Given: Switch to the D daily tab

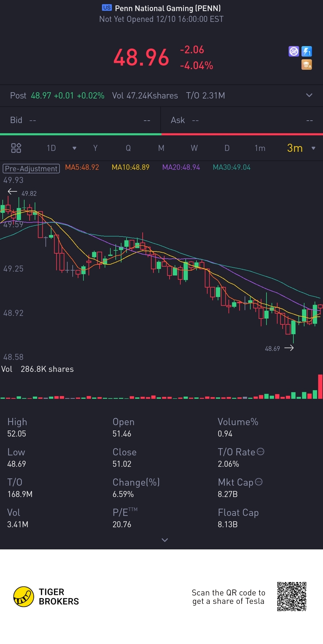Looking at the screenshot, I should pyautogui.click(x=227, y=148).
